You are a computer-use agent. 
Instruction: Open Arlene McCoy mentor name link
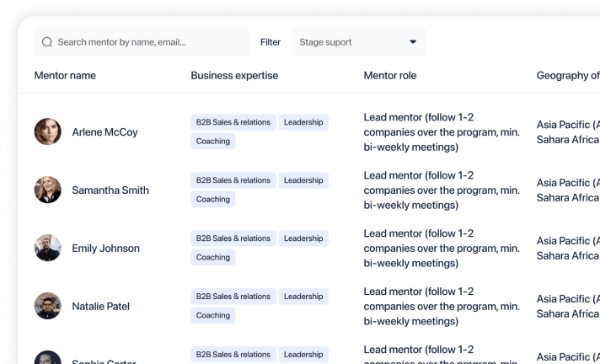(104, 132)
